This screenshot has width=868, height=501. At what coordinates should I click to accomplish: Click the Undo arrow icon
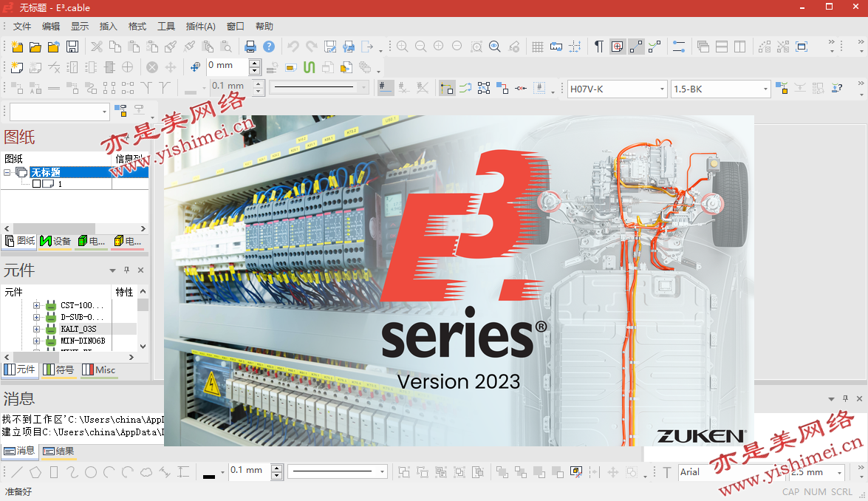[x=293, y=47]
